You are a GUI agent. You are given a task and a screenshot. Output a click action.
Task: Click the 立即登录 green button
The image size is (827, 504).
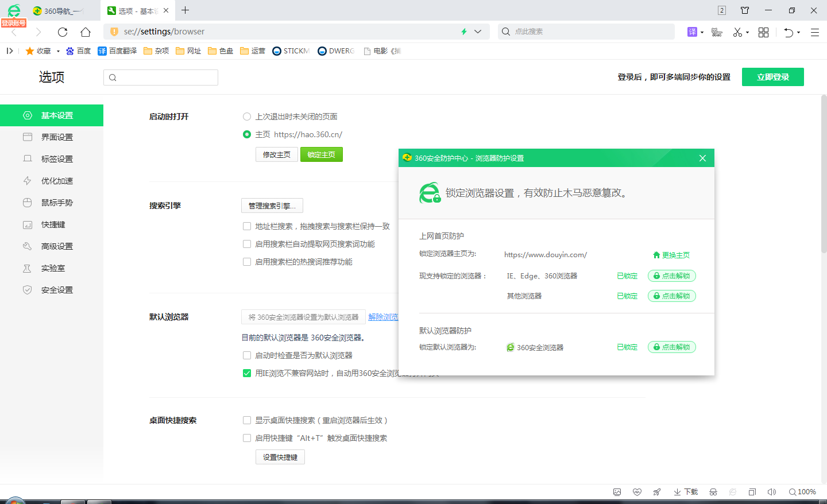coord(772,76)
